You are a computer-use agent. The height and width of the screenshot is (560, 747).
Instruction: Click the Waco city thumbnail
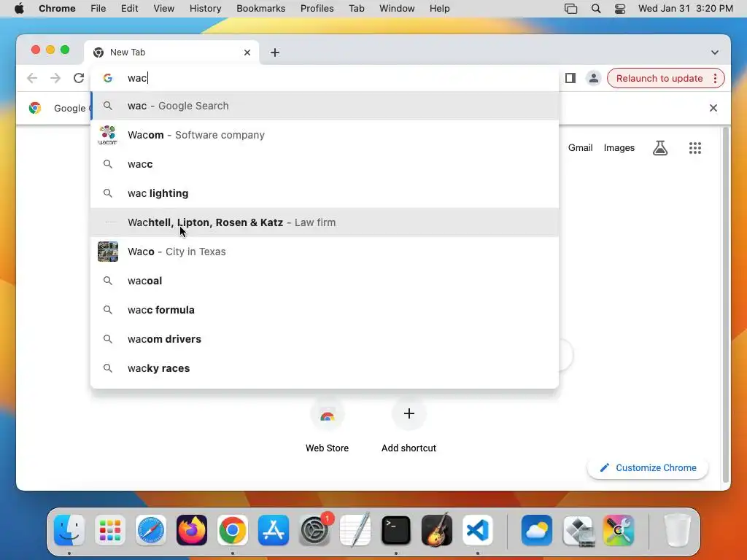tap(108, 252)
